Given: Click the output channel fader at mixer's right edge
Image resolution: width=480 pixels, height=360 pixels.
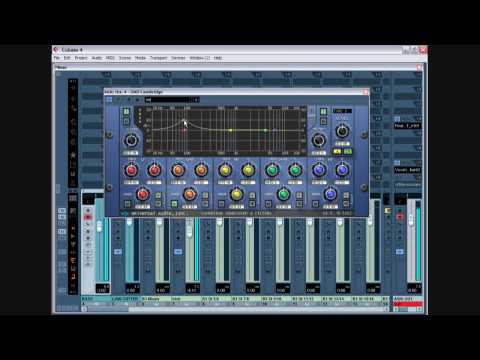Looking at the screenshot, I should [411, 220].
